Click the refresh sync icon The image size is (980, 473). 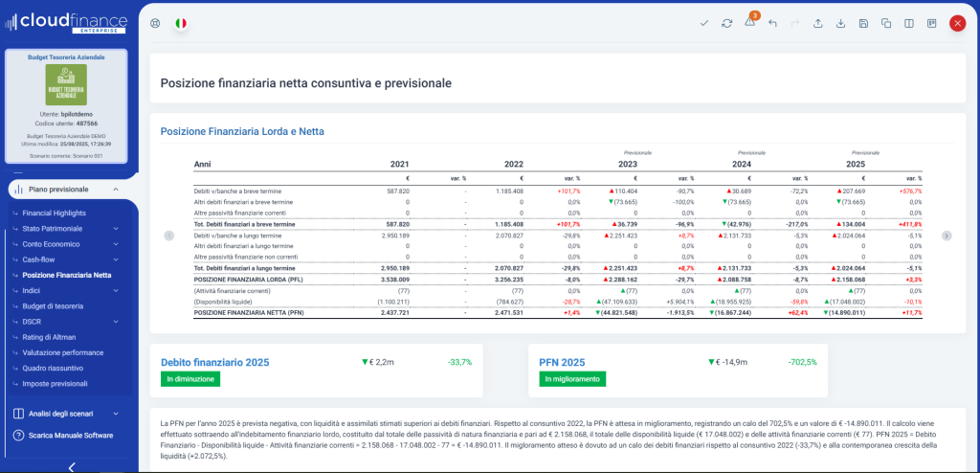pos(726,23)
